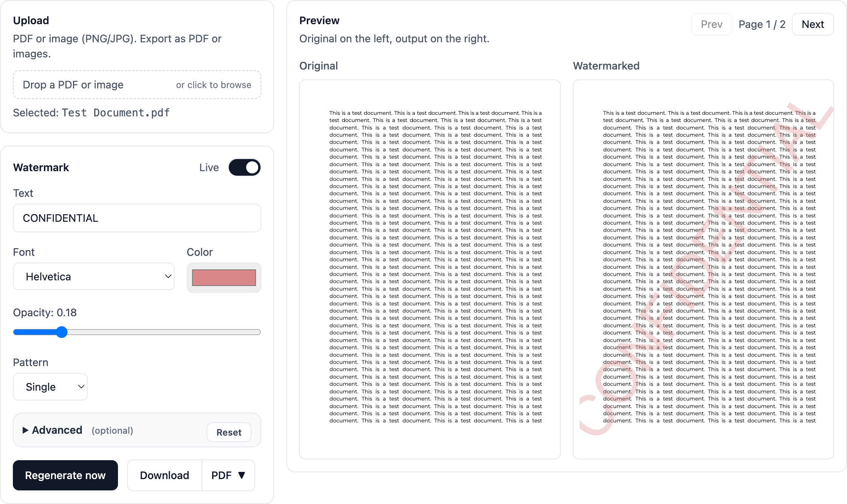Open the Font dropdown showing Helvetica

(93, 276)
